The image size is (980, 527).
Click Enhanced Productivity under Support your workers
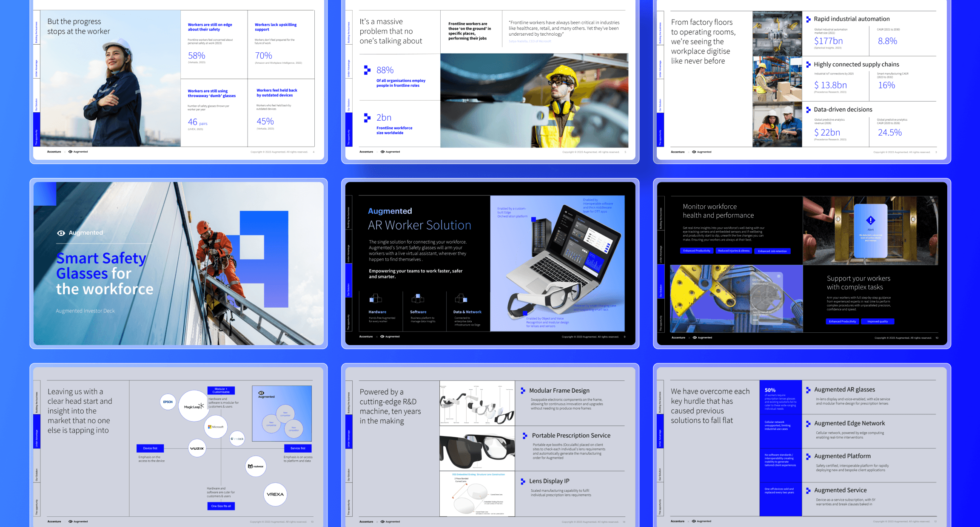tap(842, 321)
